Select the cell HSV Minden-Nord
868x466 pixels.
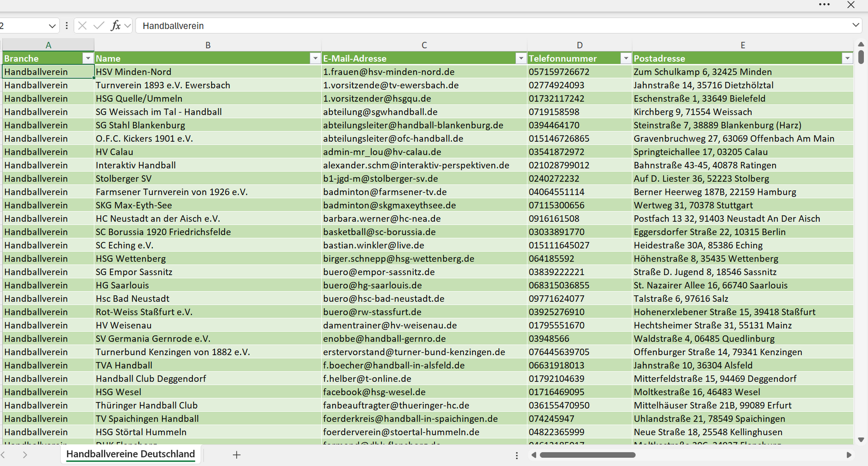[x=208, y=72]
